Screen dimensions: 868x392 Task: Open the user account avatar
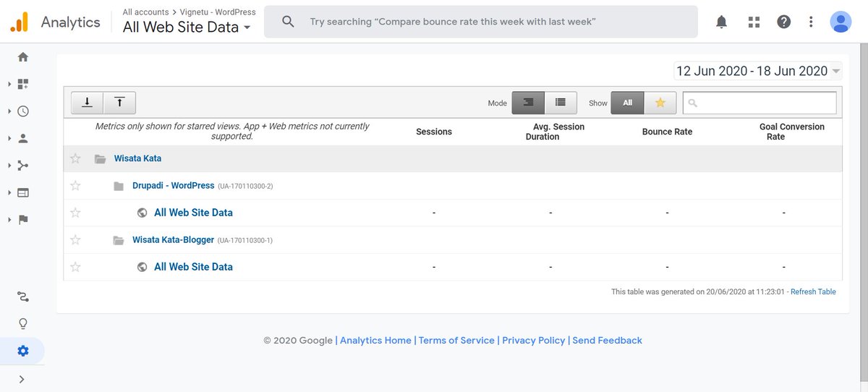coord(841,22)
